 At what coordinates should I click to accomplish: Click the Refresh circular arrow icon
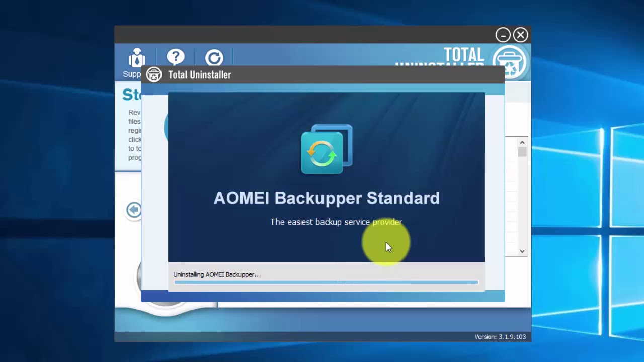click(214, 57)
